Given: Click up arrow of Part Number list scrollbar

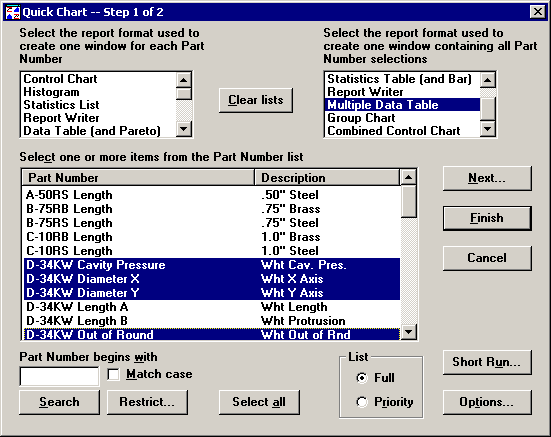Looking at the screenshot, I should [x=408, y=177].
